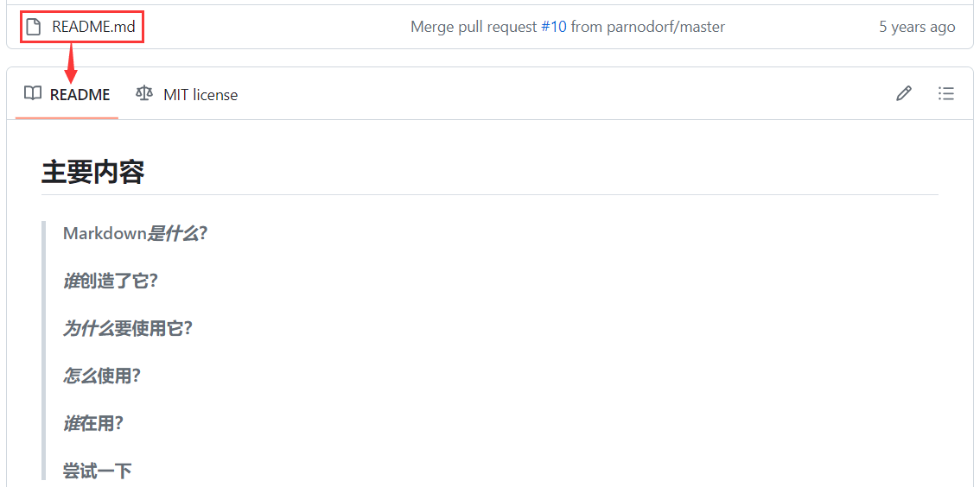The width and height of the screenshot is (980, 487).
Task: Open pull request #10 link
Action: pyautogui.click(x=554, y=27)
